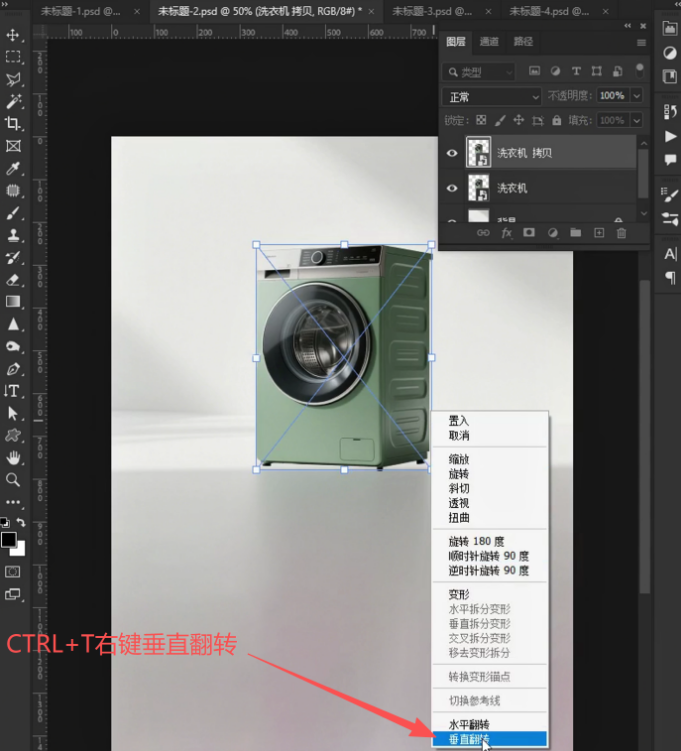Select the Sharpen tool
This screenshot has width=681, height=751.
pos(13,324)
